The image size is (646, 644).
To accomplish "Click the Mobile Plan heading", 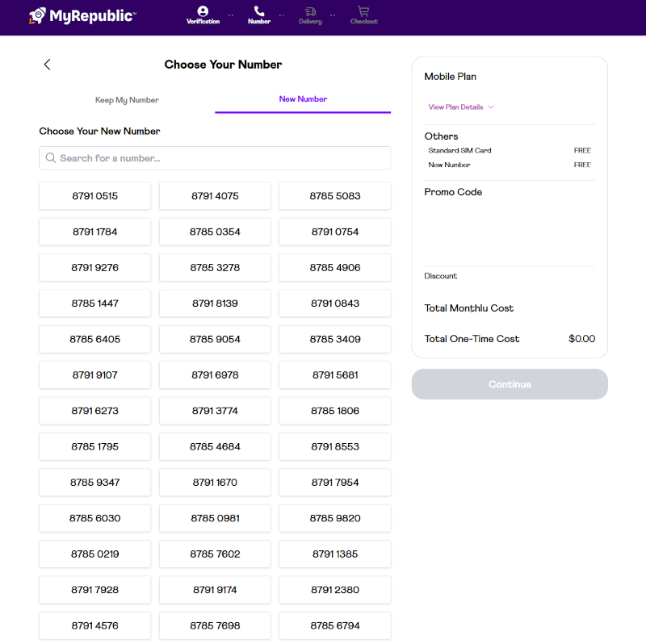I will (x=451, y=77).
